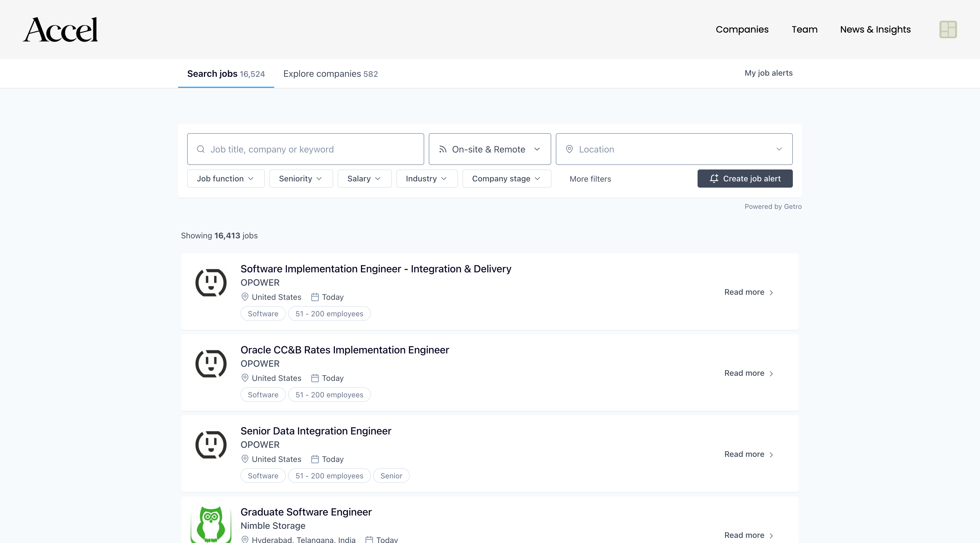Click the remote signal icon in On-site & Remote
This screenshot has width=980, height=543.
pos(442,149)
